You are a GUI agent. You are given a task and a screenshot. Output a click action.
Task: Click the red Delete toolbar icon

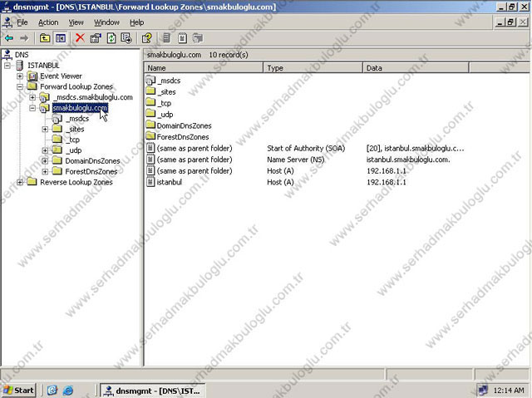(x=80, y=38)
